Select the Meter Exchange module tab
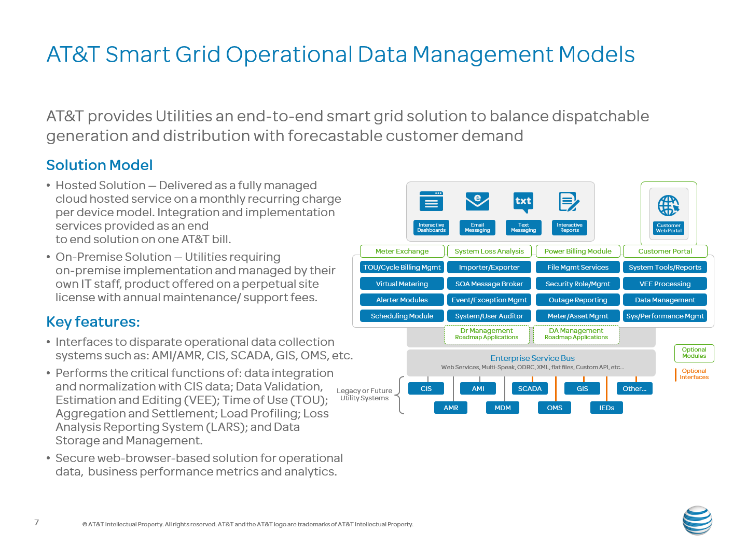 pyautogui.click(x=402, y=251)
